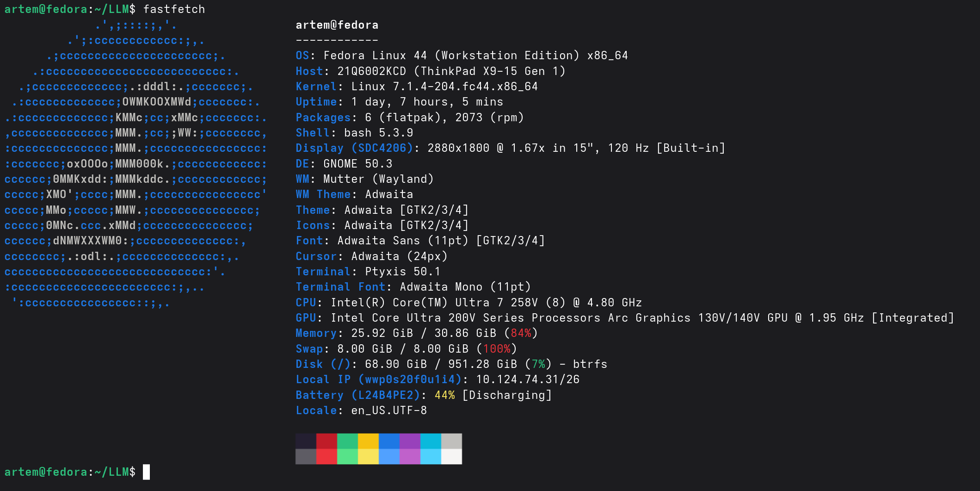Click the 'Kernel' label
Image resolution: width=980 pixels, height=491 pixels.
pyautogui.click(x=316, y=87)
